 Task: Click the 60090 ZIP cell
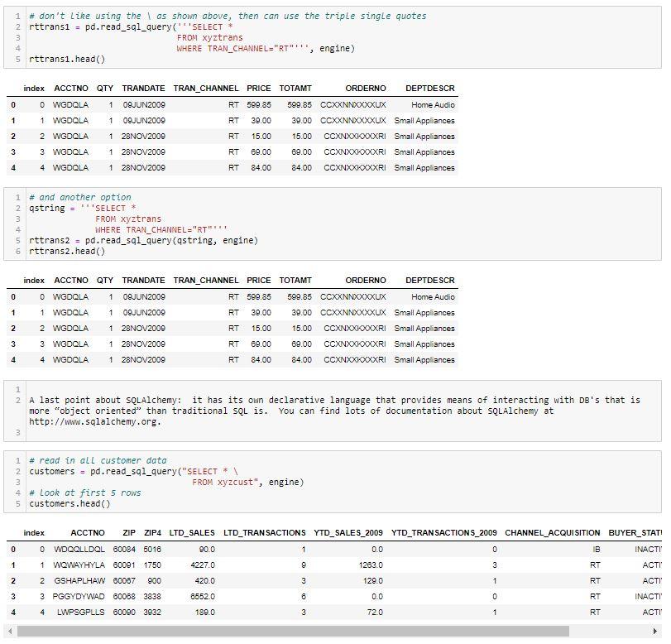(124, 613)
